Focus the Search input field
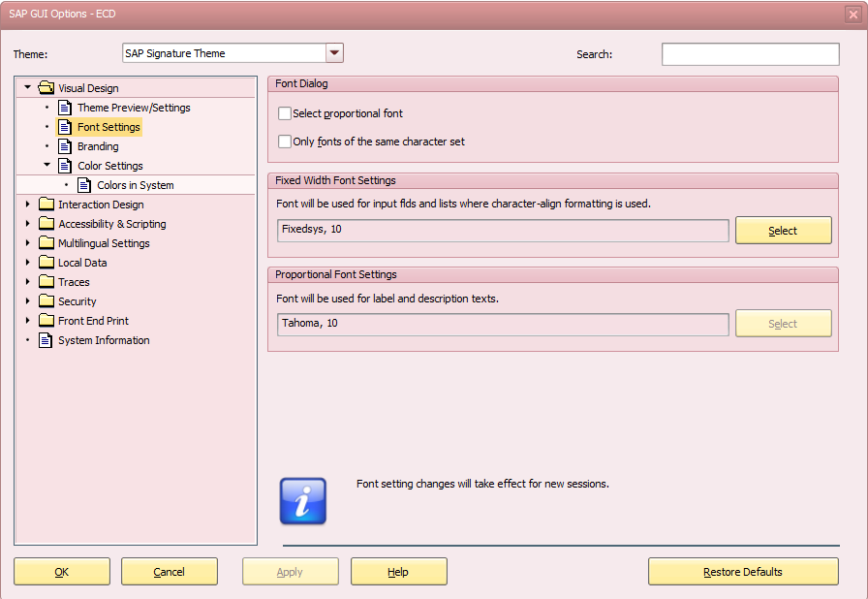 750,54
